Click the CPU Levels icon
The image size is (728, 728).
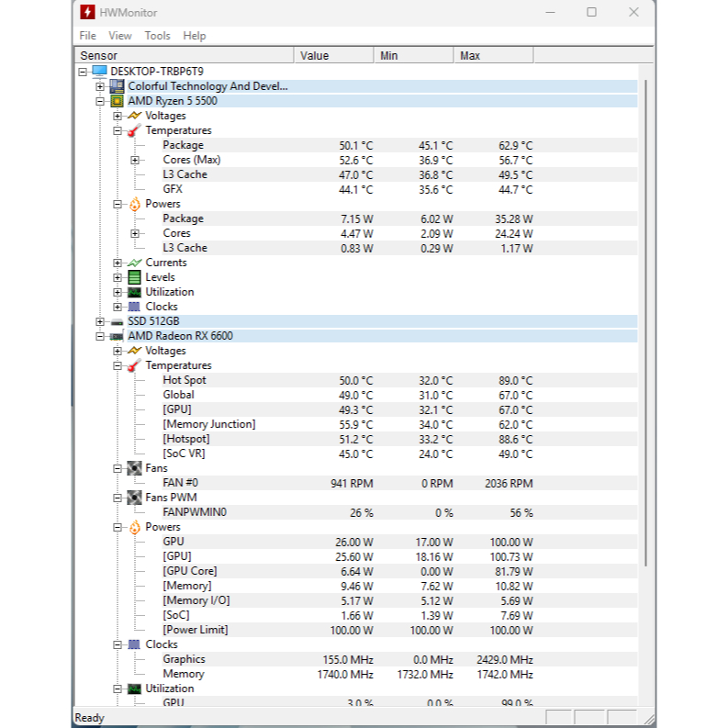(x=135, y=277)
